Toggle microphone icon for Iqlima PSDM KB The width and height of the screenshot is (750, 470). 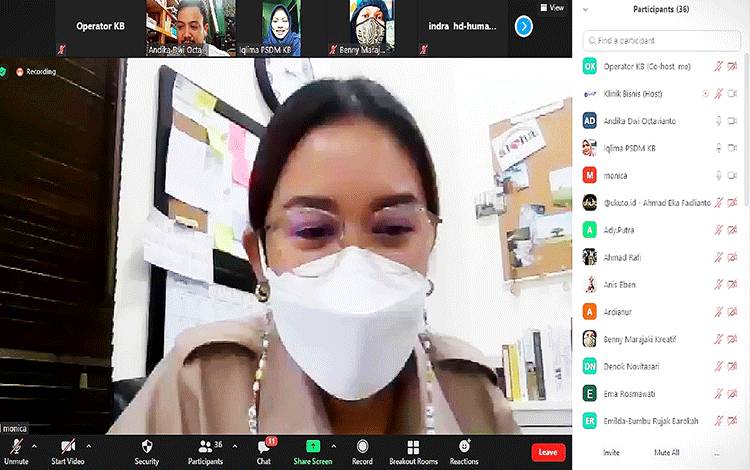(x=718, y=148)
